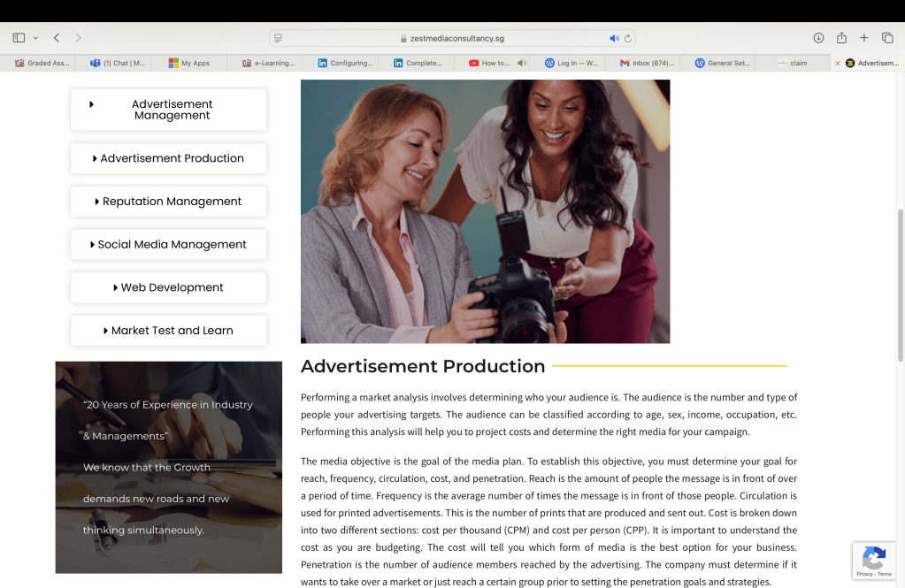Go back to the previous page
This screenshot has height=588, width=905.
click(57, 38)
